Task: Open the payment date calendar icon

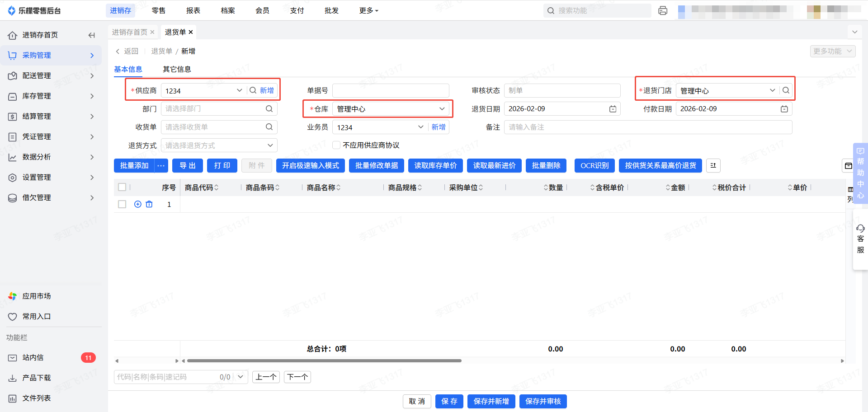Action: [784, 109]
